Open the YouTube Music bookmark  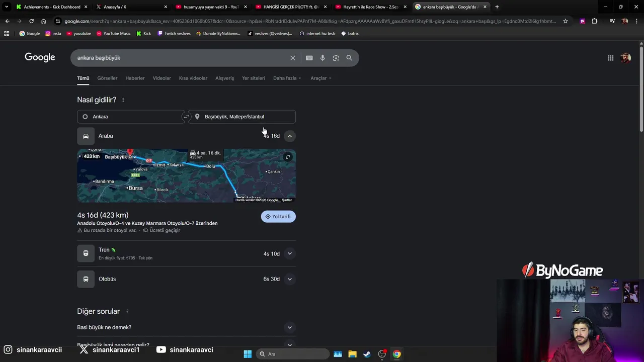pos(113,34)
